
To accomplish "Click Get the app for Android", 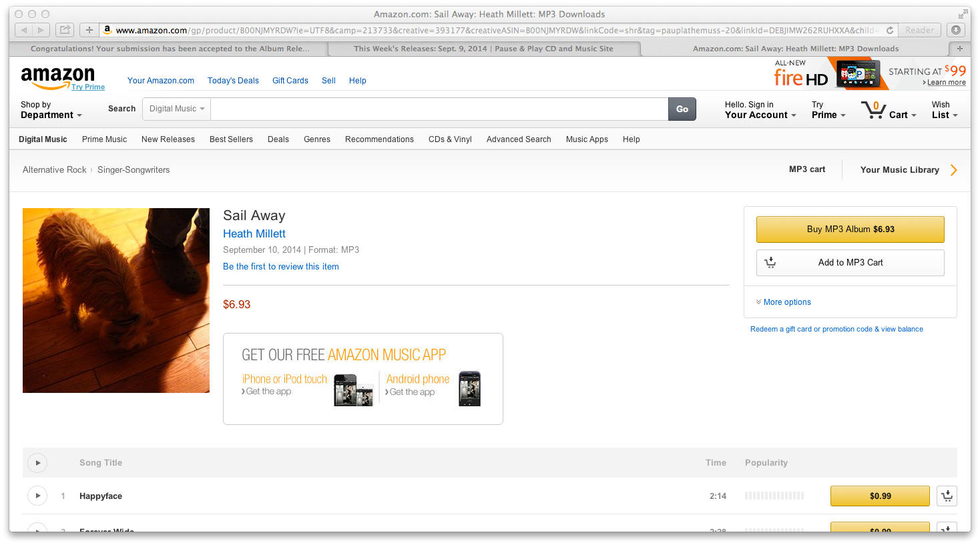I will point(412,392).
